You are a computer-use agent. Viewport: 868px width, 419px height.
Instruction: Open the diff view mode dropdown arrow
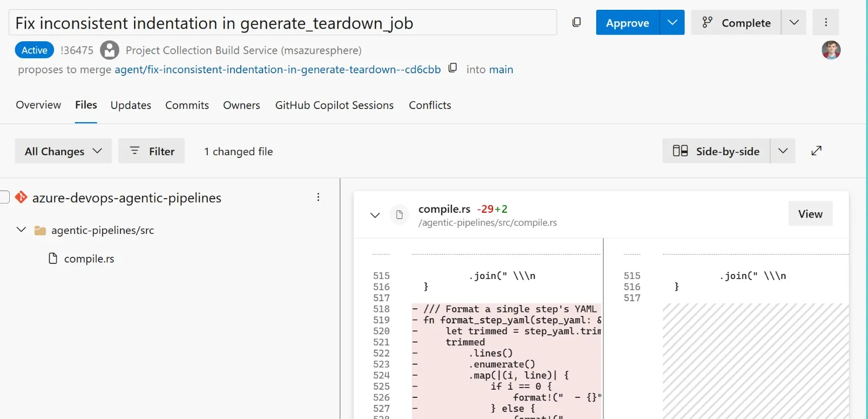click(x=783, y=151)
